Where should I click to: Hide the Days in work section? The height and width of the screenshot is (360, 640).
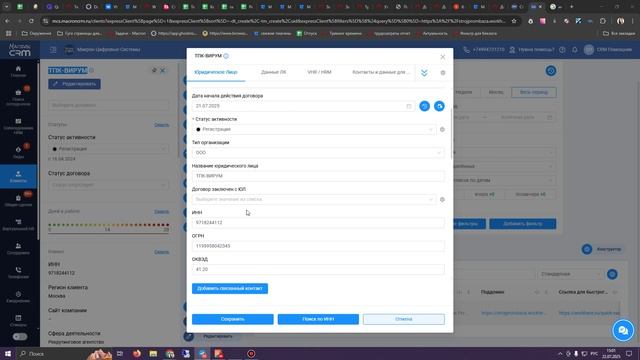point(162,211)
